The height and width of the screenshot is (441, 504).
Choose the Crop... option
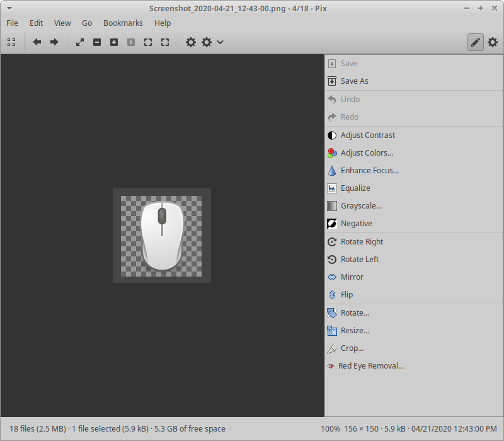pos(352,348)
